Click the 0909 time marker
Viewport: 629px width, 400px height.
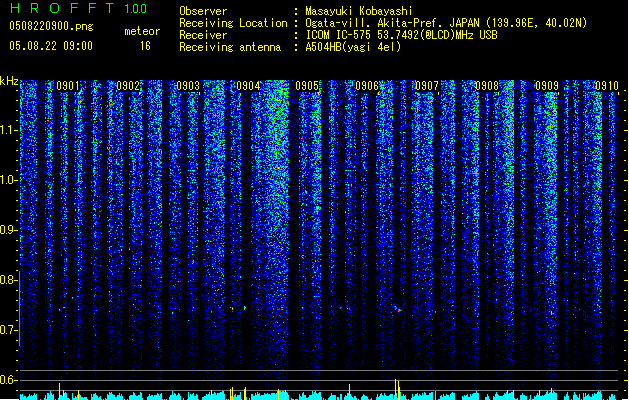547,86
